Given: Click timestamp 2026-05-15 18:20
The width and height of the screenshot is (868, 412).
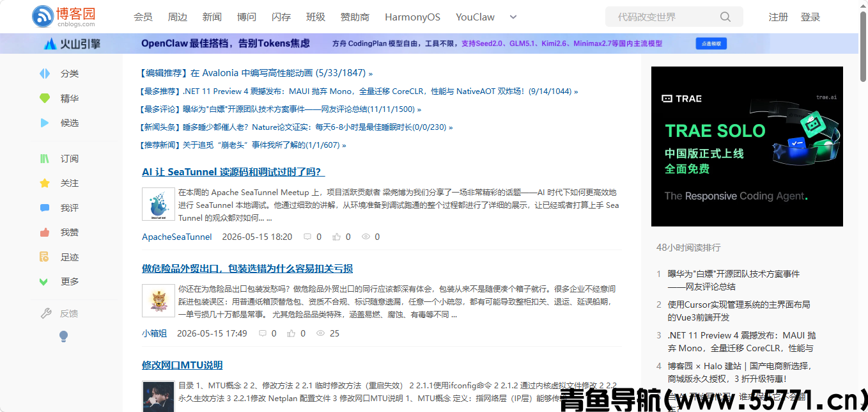Looking at the screenshot, I should coord(257,237).
